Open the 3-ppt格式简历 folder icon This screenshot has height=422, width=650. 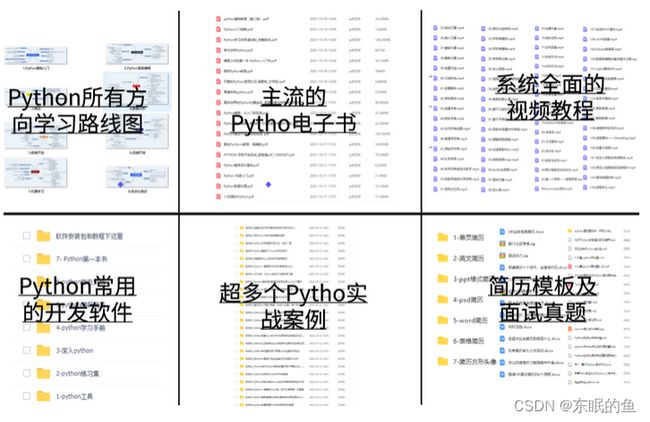(x=443, y=279)
